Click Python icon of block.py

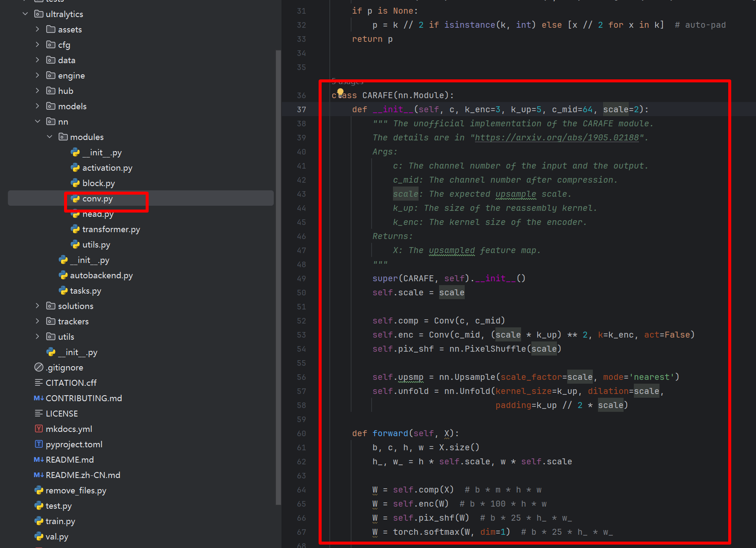(75, 183)
